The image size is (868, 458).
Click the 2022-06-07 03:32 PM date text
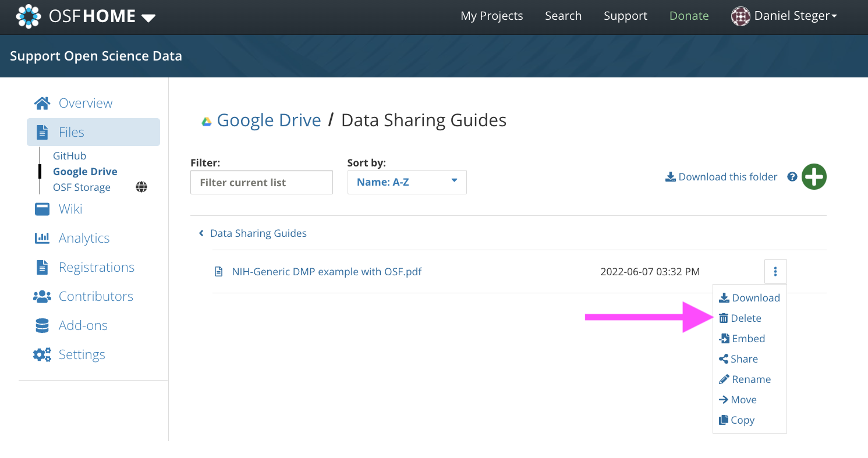650,272
